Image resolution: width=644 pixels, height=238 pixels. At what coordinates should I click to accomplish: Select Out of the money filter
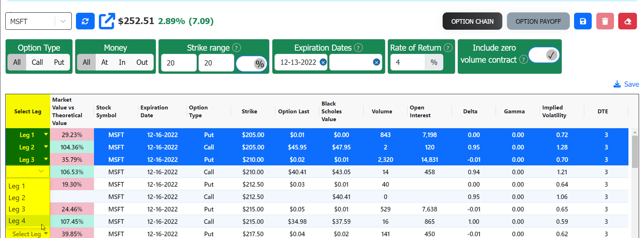(x=142, y=62)
